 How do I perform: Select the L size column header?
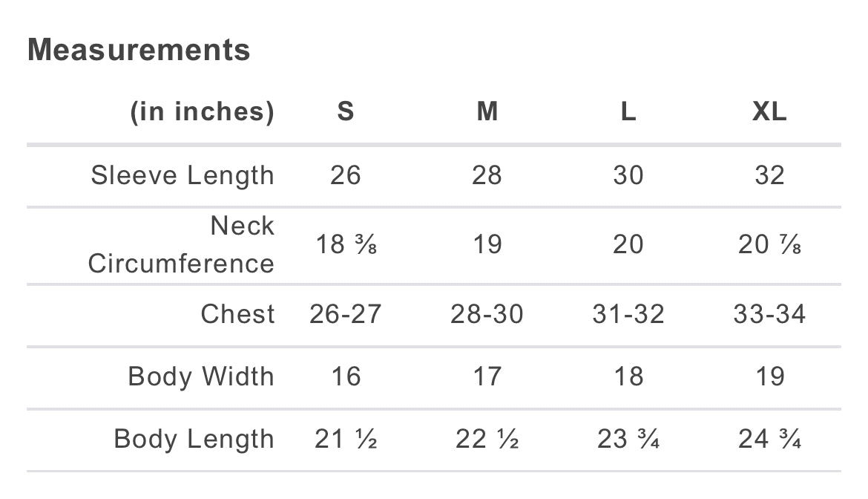[628, 111]
